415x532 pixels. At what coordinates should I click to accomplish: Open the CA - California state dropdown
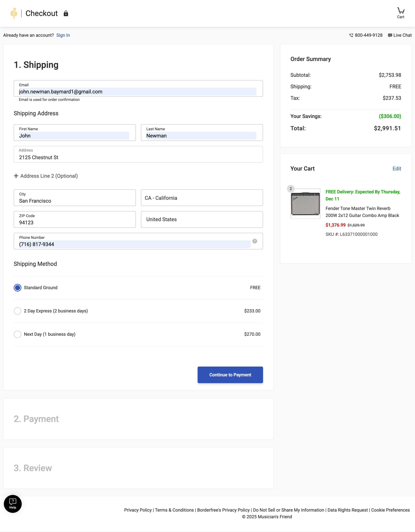click(x=202, y=198)
